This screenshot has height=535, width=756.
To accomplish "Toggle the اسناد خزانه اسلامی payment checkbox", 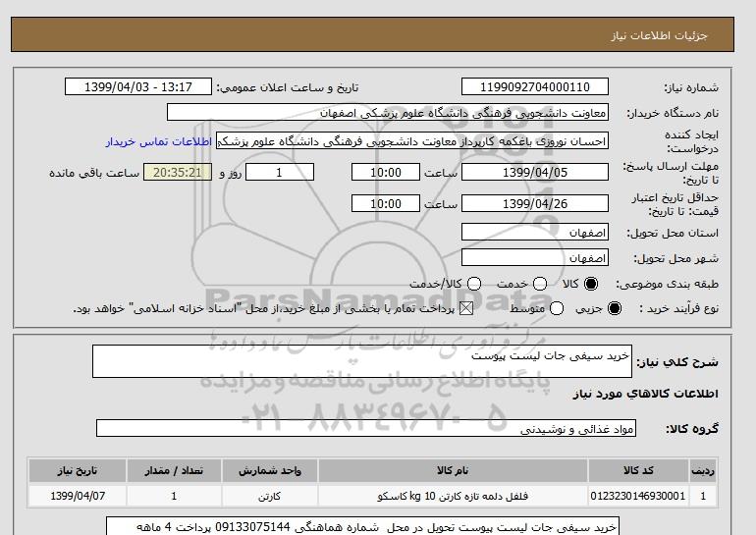I will [466, 308].
